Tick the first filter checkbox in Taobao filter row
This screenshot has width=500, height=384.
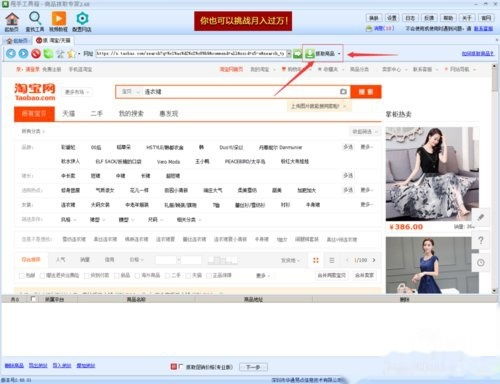(22, 275)
